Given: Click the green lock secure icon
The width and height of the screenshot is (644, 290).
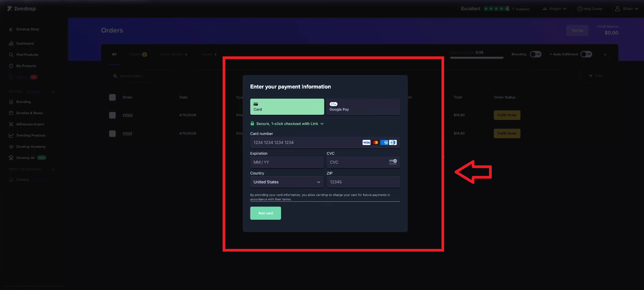Looking at the screenshot, I should click(252, 124).
